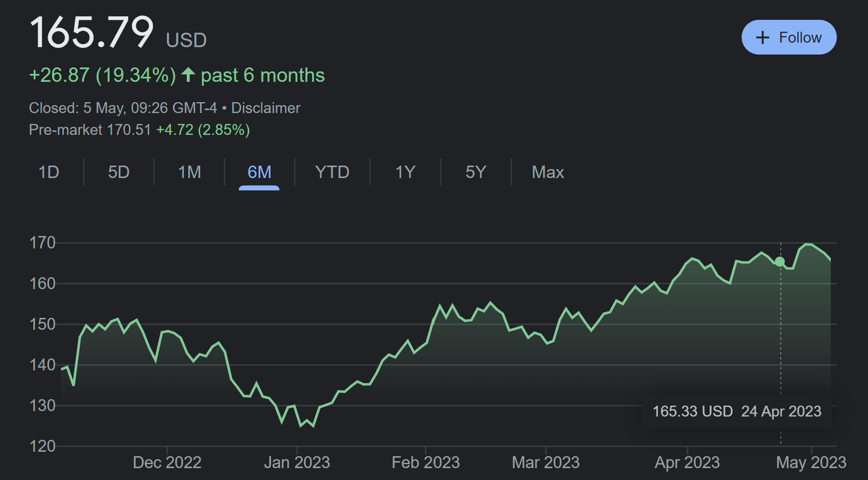Click the Dec 2022 x-axis label
The height and width of the screenshot is (480, 868).
click(x=167, y=462)
